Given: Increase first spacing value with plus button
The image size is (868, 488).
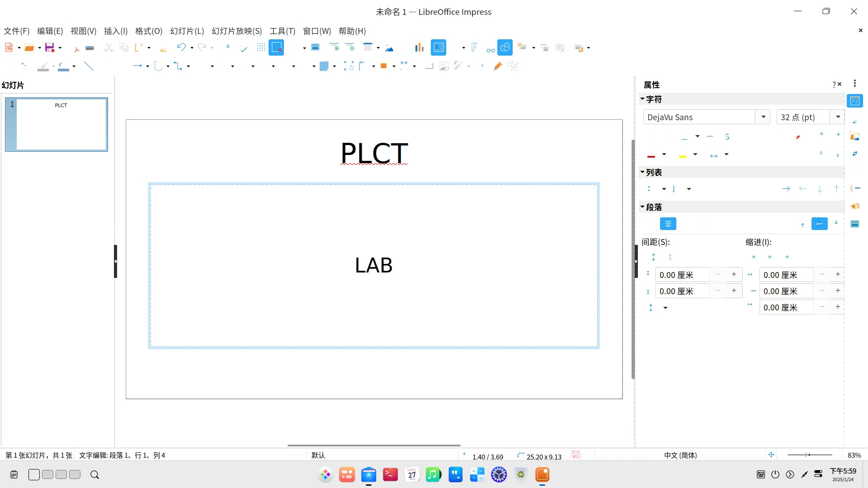Looking at the screenshot, I should tap(734, 275).
